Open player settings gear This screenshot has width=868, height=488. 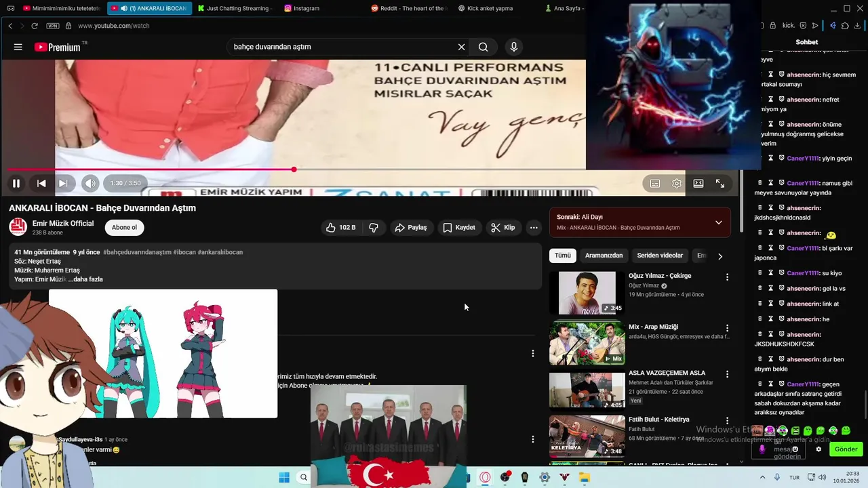coord(677,183)
